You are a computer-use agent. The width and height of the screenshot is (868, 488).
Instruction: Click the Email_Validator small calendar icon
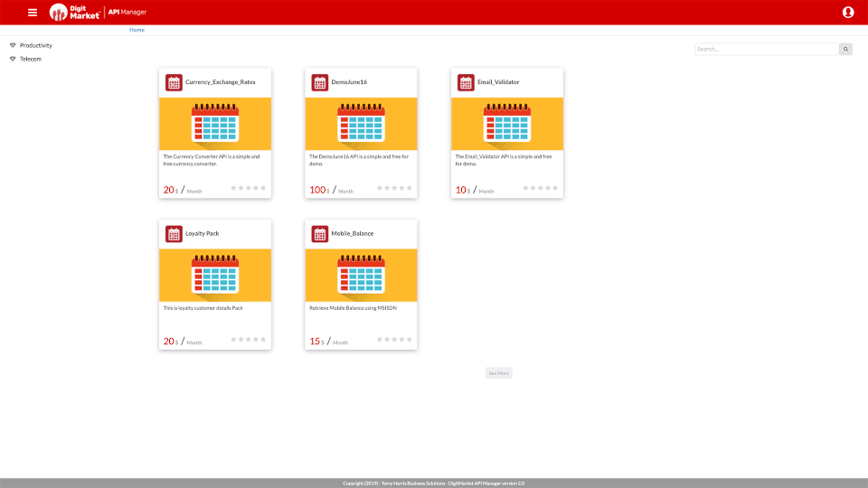pos(467,82)
